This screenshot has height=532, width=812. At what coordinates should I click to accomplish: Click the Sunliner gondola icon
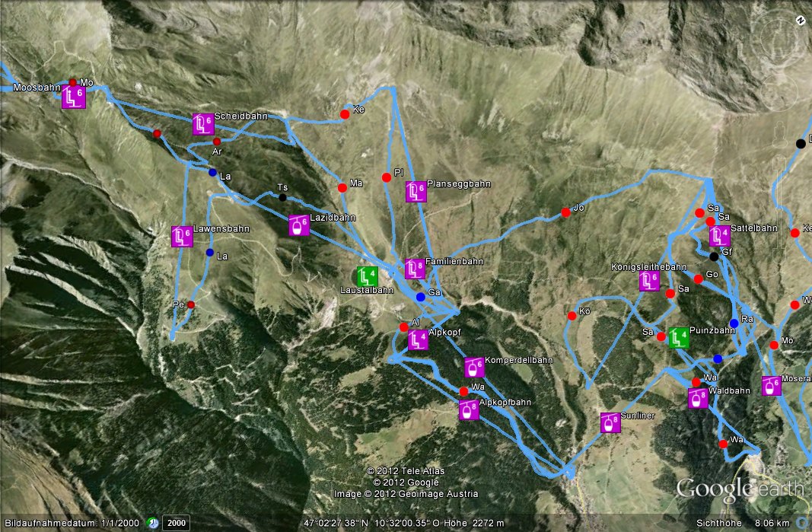610,422
